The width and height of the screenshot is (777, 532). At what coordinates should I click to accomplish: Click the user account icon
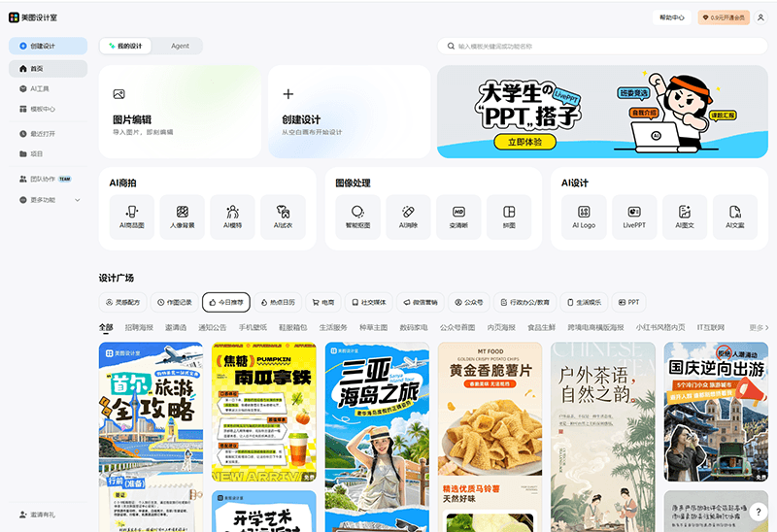[x=760, y=17]
